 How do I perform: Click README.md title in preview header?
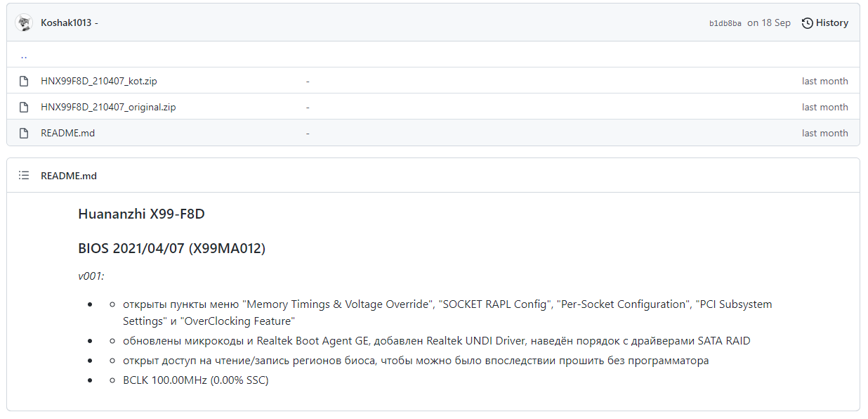coord(69,176)
